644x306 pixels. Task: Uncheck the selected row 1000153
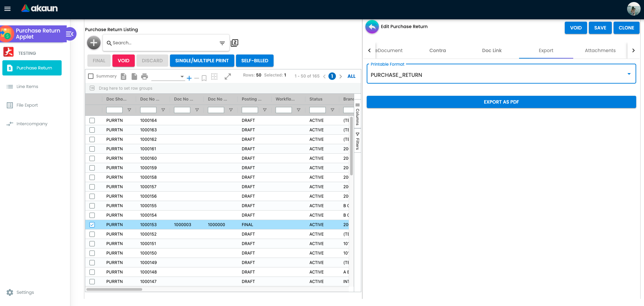tap(92, 225)
